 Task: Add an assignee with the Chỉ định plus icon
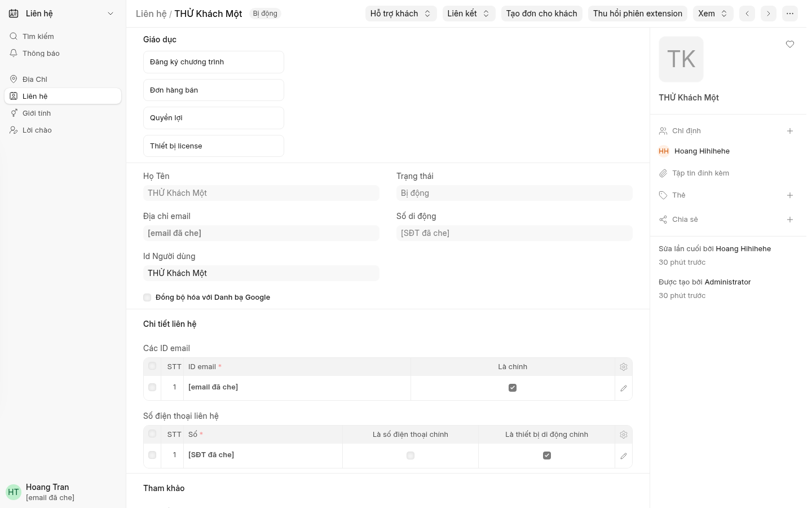click(790, 131)
